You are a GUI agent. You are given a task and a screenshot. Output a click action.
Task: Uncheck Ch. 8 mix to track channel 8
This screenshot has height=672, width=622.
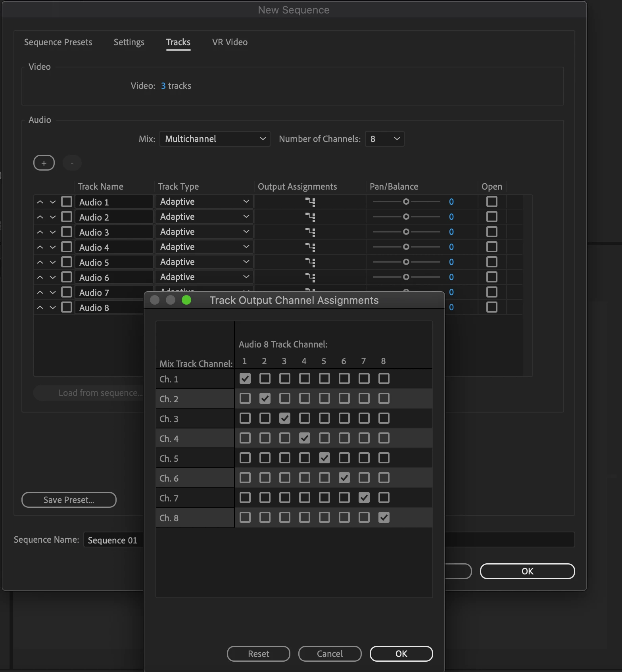pos(384,517)
